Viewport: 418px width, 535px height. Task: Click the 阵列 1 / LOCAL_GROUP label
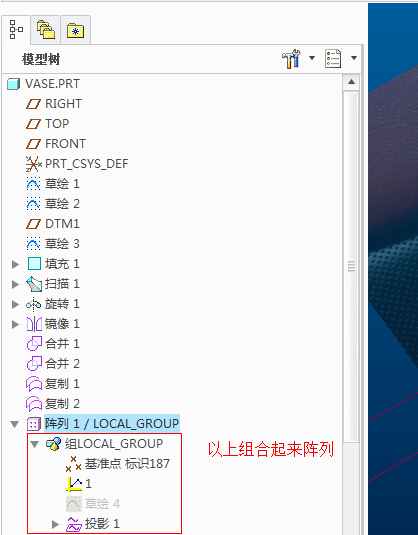click(x=112, y=424)
